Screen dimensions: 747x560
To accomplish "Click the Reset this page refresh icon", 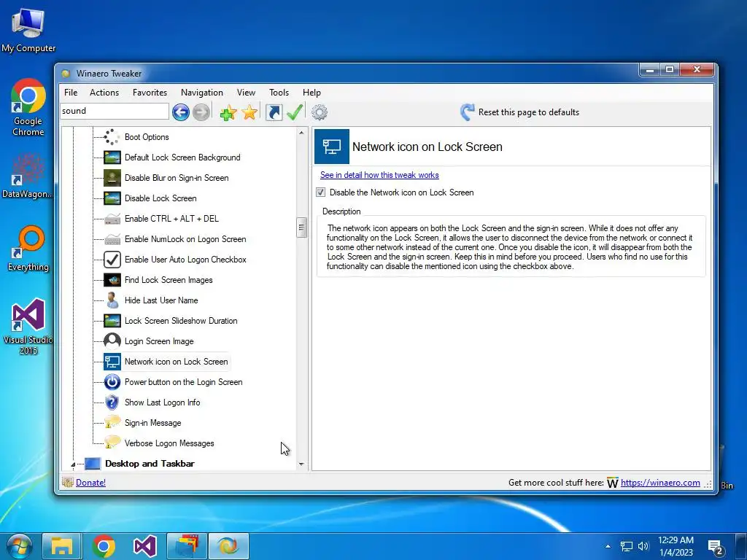I will (x=468, y=112).
